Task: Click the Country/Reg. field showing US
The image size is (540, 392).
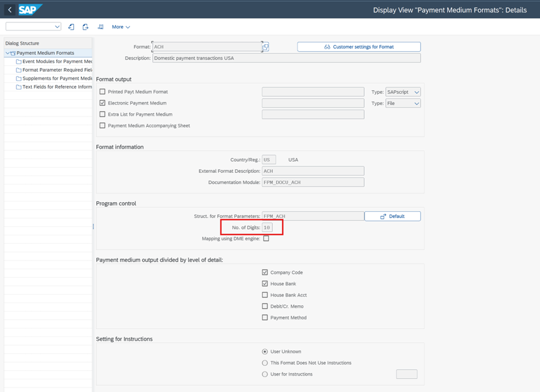Action: [269, 160]
